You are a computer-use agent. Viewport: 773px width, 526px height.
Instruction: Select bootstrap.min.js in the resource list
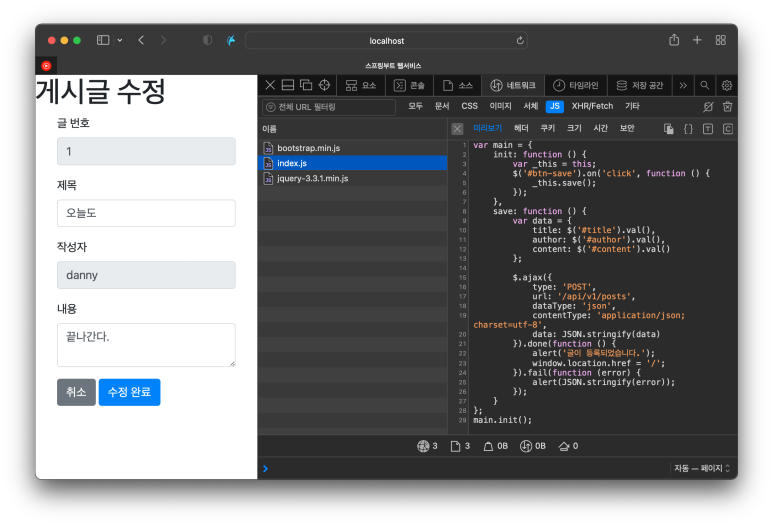pyautogui.click(x=352, y=148)
